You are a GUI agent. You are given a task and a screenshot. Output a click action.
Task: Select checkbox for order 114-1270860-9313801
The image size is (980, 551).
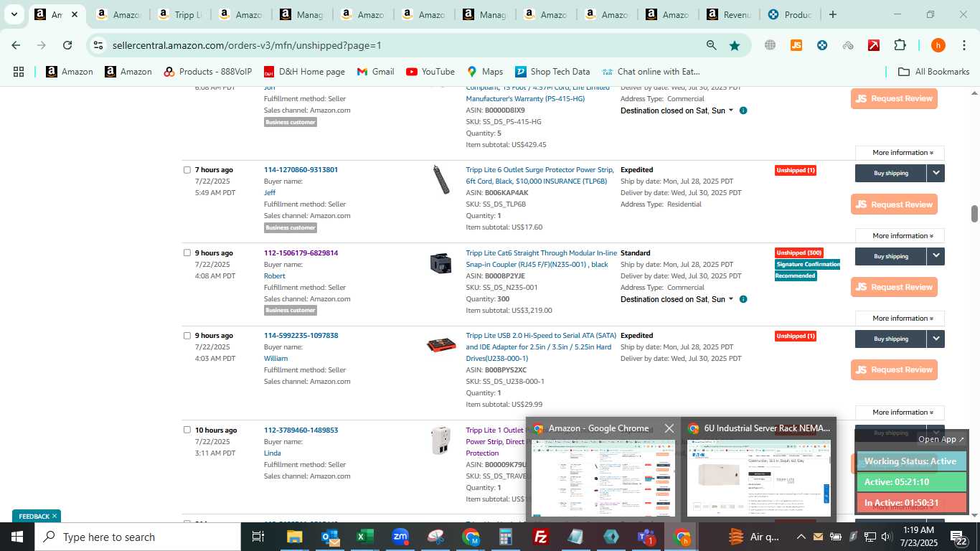click(x=187, y=170)
